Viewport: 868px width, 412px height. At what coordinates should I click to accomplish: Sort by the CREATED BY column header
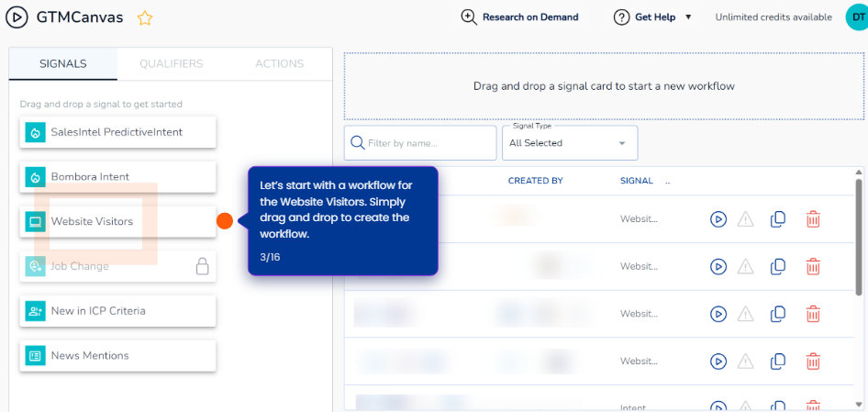535,181
